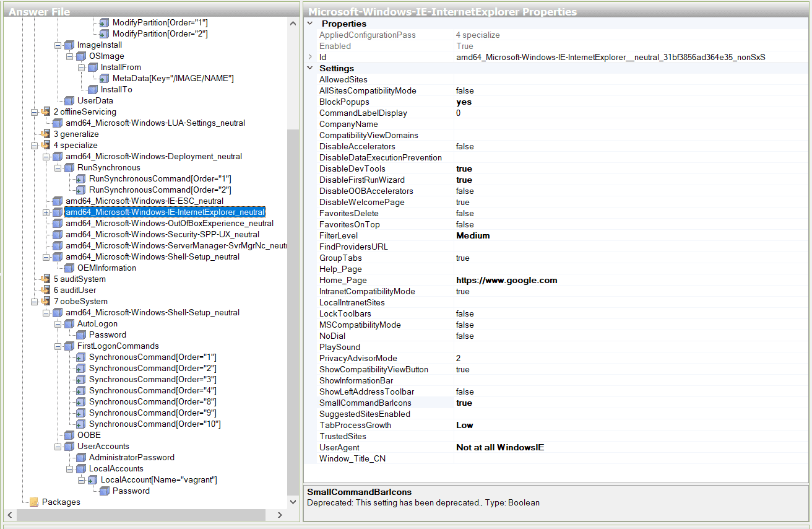The width and height of the screenshot is (812, 529).
Task: Click the OEMInformation node icon
Action: click(69, 268)
